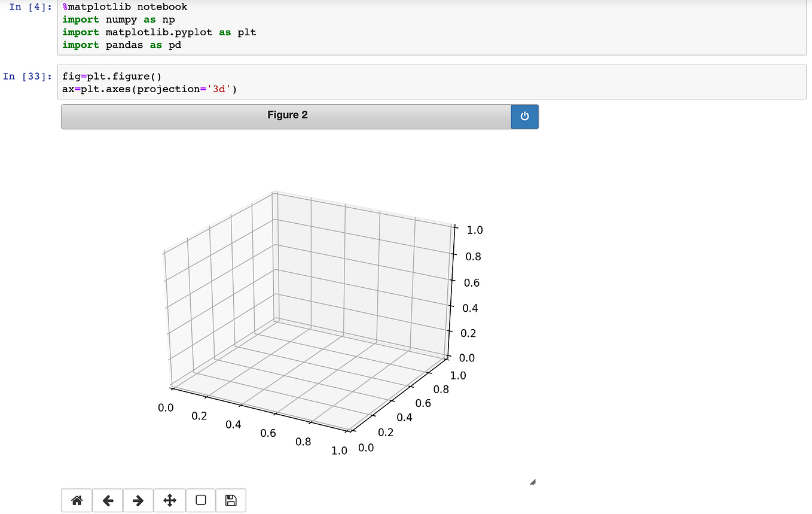Click the Figure 2 header button
The height and width of the screenshot is (514, 812).
click(x=287, y=114)
